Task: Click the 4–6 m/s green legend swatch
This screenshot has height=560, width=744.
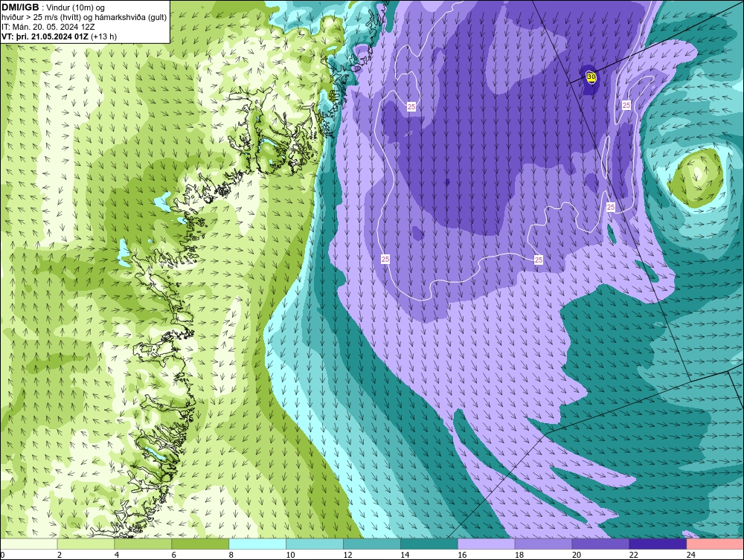Action: 143,544
